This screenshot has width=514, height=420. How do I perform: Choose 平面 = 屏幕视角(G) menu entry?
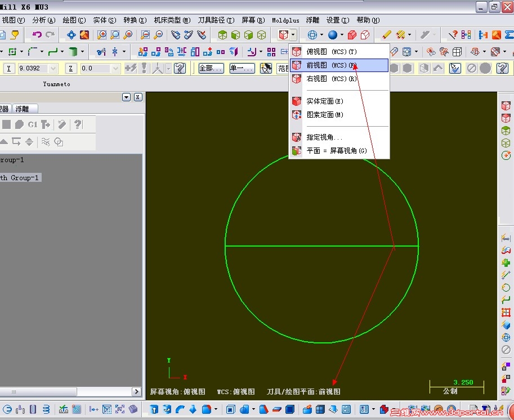pyautogui.click(x=339, y=151)
